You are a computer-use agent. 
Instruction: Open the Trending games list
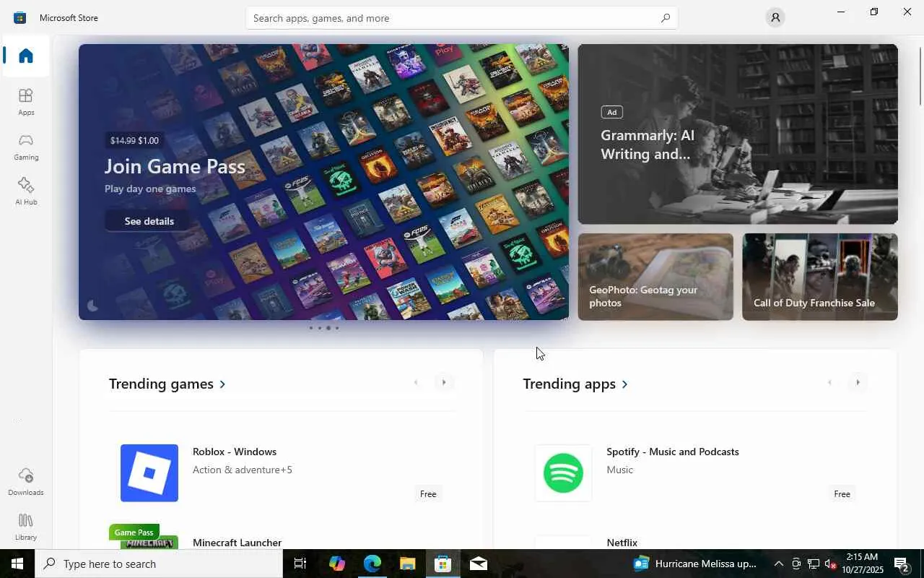tap(167, 384)
